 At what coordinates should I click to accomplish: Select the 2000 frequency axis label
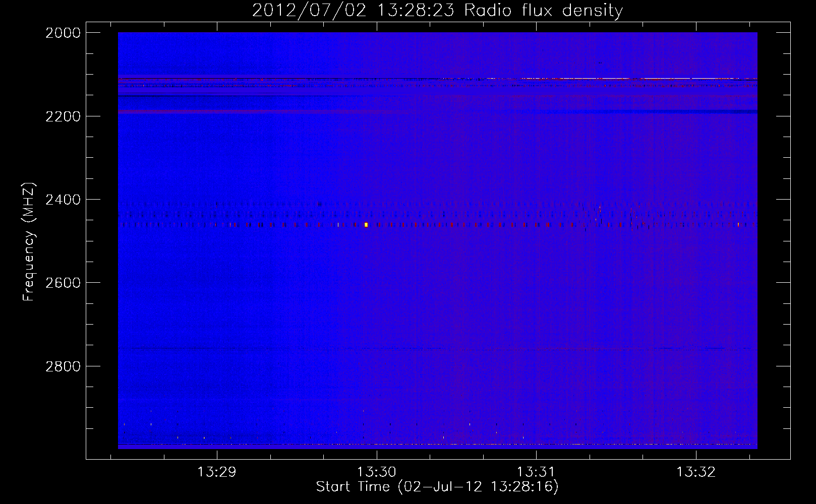click(x=63, y=33)
